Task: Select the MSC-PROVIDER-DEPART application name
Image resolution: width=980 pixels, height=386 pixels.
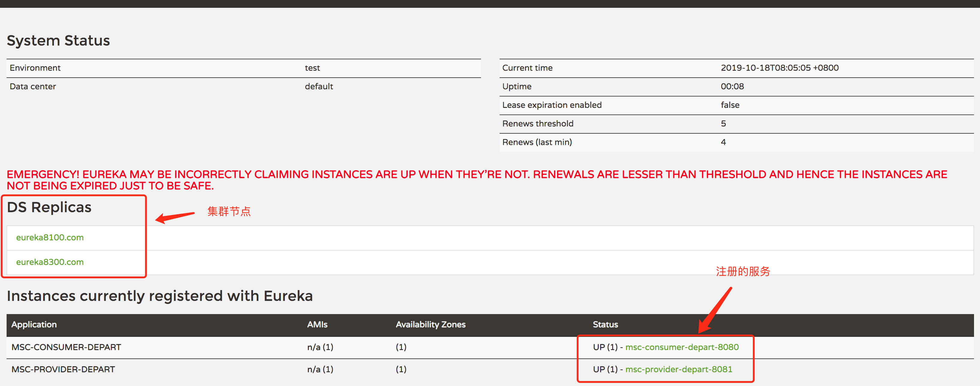Action: 63,369
